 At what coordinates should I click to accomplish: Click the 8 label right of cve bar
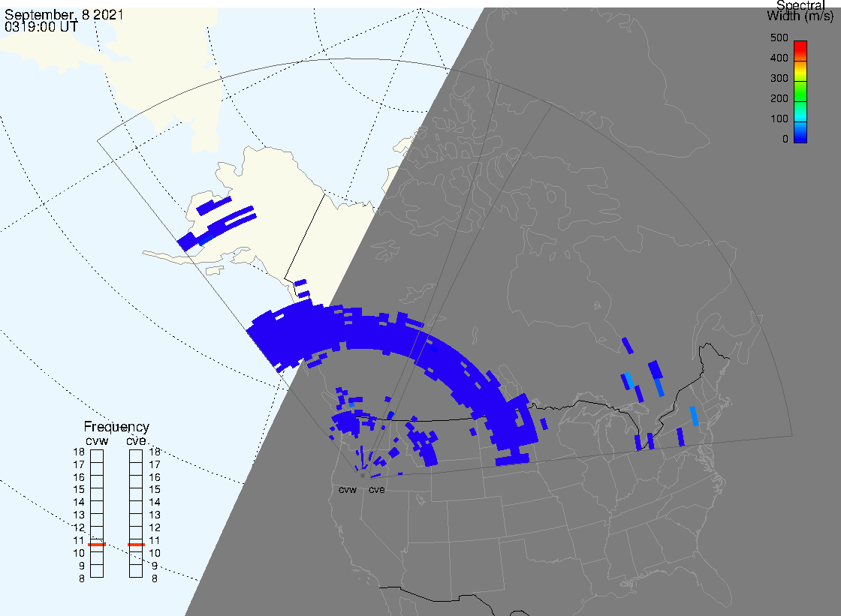tap(155, 578)
